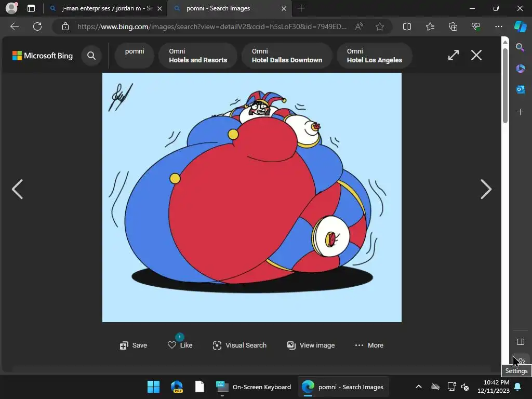Show the previous image result
The width and height of the screenshot is (532, 399).
[17, 189]
